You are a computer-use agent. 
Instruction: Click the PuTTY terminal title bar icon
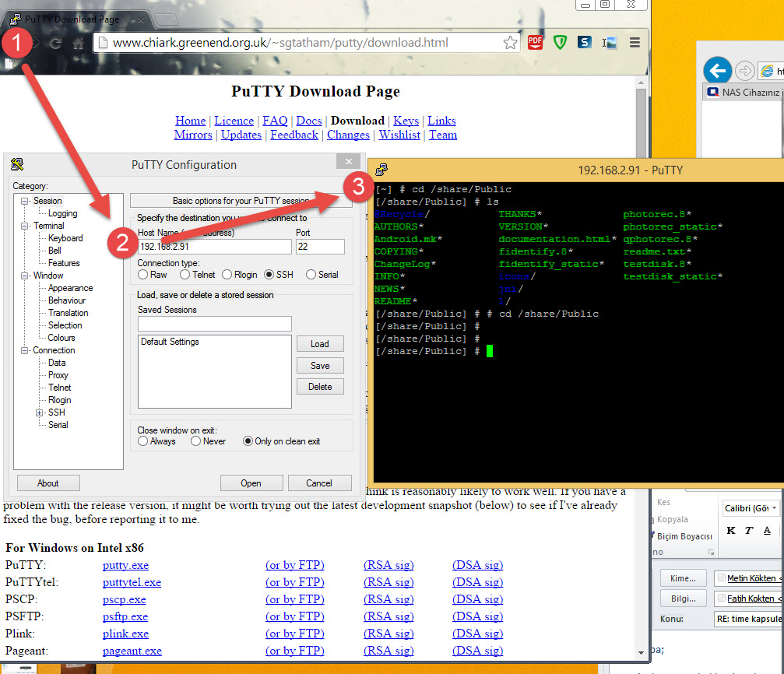pyautogui.click(x=381, y=170)
